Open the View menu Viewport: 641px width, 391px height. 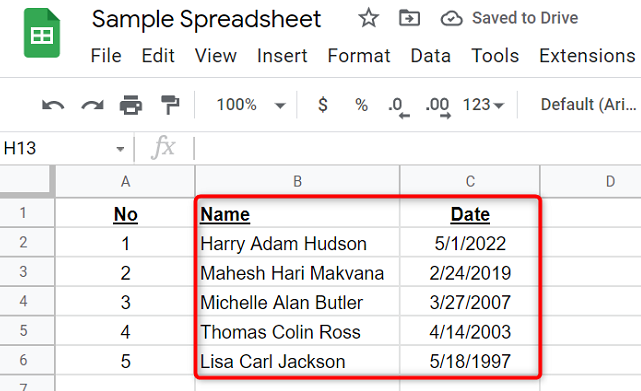[216, 56]
